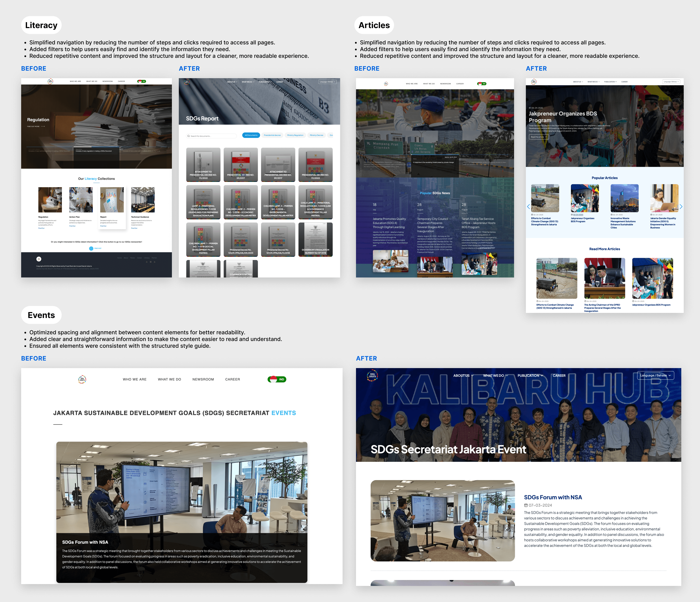Click the Search for documents input field
The image size is (700, 602).
point(212,136)
